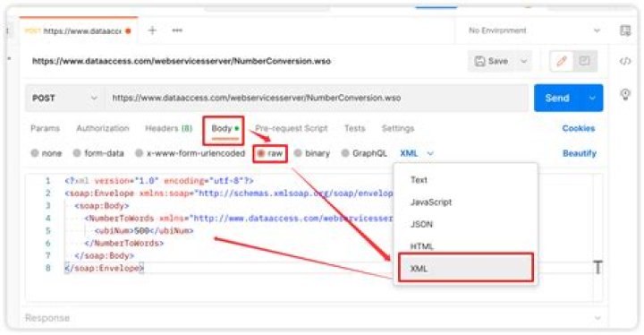Switch to the Headers tab
Screen dimensions: 644x335
pyautogui.click(x=168, y=128)
